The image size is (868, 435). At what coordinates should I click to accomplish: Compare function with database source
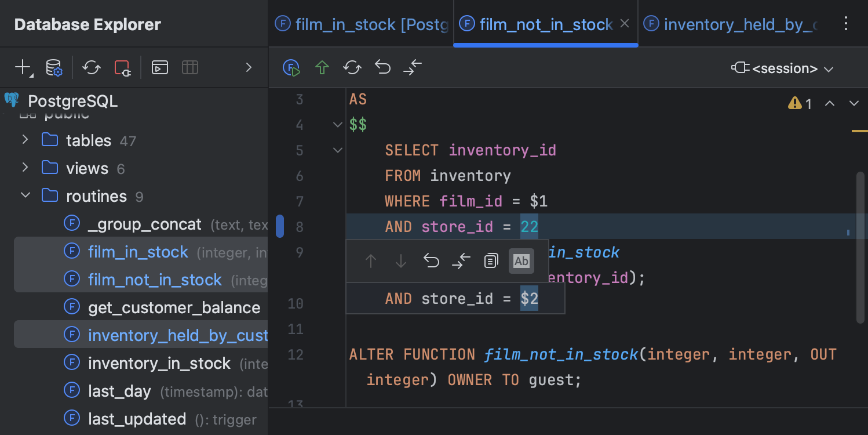pyautogui.click(x=412, y=67)
